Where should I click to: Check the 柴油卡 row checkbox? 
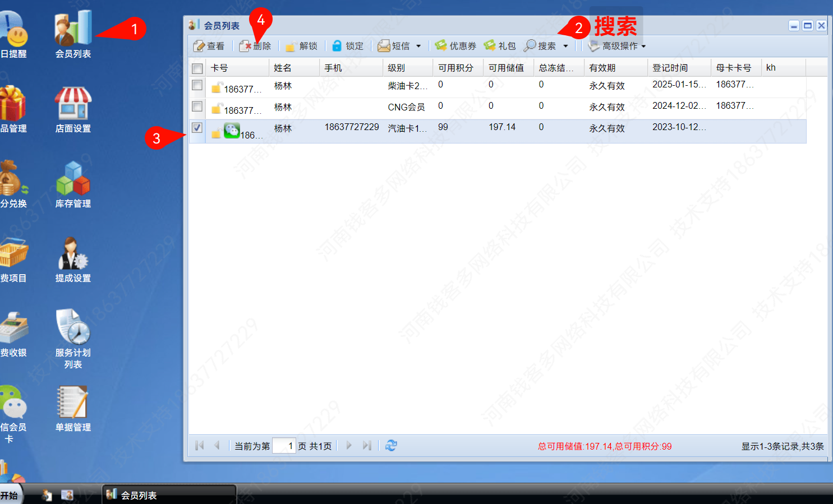coord(197,85)
